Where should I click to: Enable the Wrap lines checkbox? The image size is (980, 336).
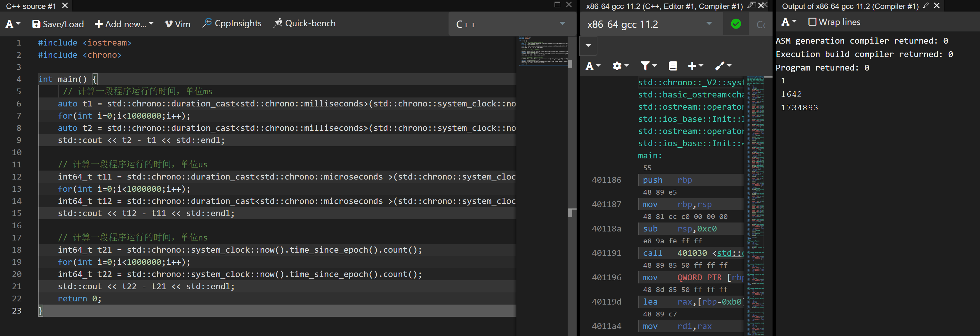pos(812,22)
